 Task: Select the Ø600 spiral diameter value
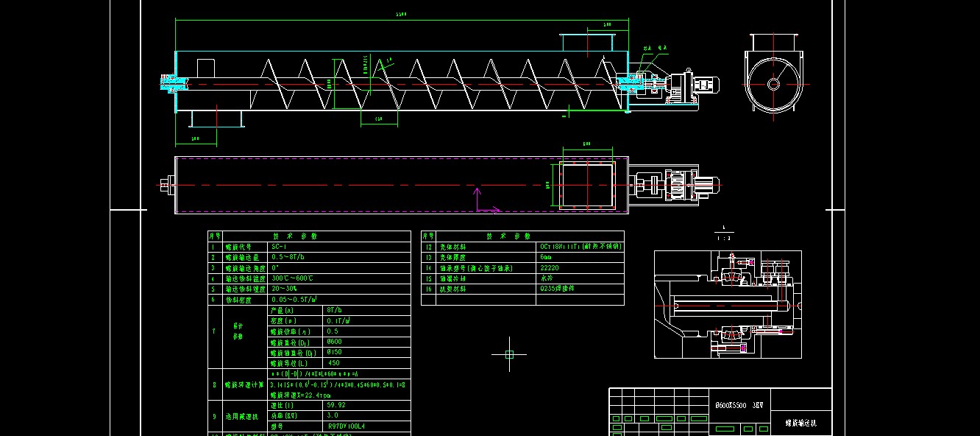(x=335, y=342)
